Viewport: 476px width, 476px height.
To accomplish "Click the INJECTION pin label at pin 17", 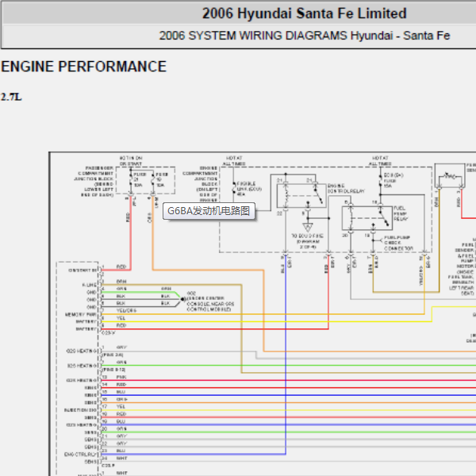I will [x=80, y=410].
